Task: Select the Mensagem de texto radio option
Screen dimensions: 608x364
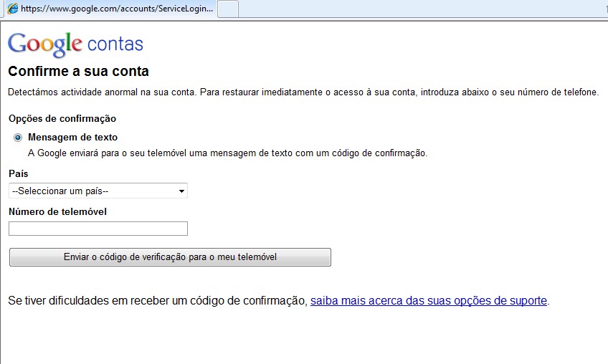Action: click(18, 138)
